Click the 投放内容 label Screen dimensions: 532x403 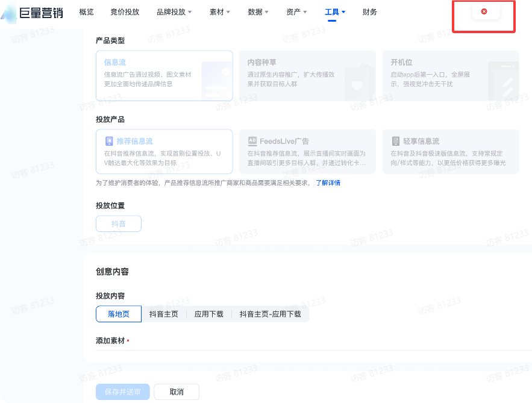[x=110, y=296]
